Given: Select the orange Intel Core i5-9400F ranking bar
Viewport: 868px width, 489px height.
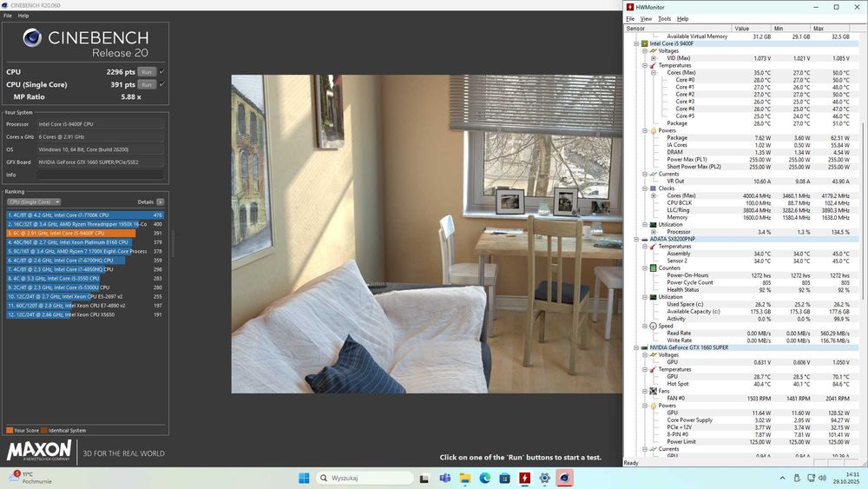Looking at the screenshot, I should [x=71, y=233].
